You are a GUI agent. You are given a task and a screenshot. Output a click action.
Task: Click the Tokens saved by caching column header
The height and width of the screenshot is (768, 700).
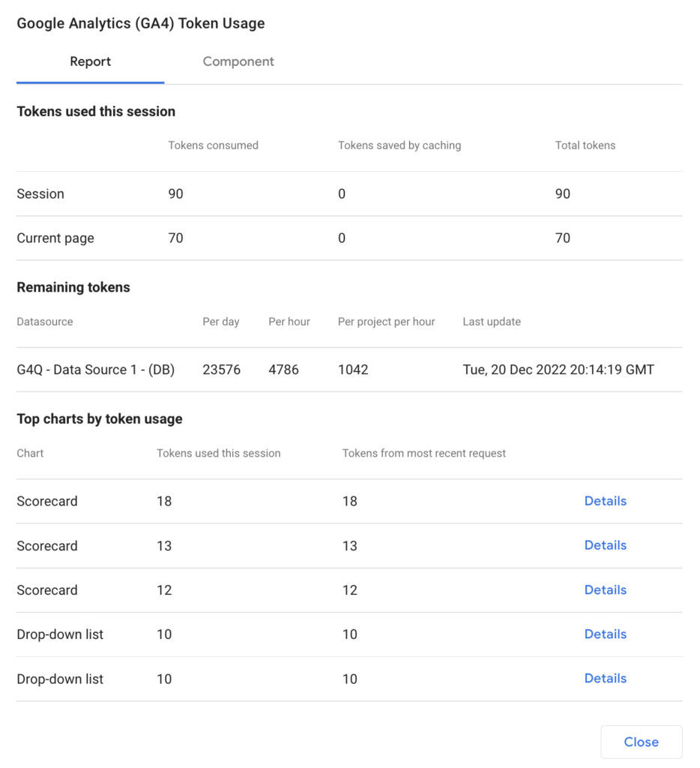click(399, 145)
